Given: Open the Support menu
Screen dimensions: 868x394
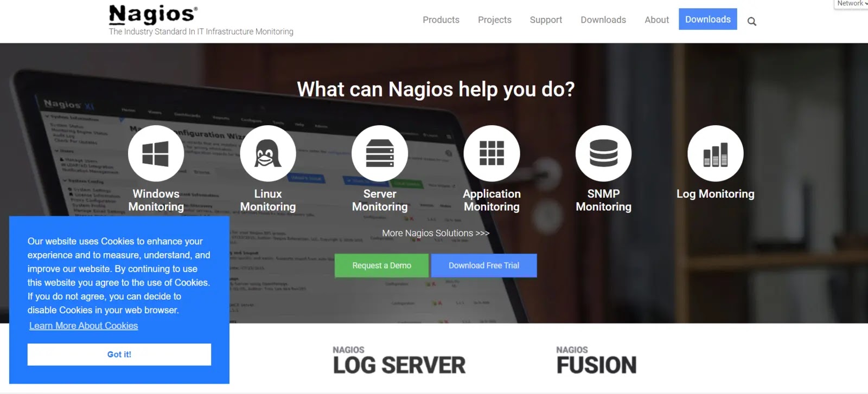Looking at the screenshot, I should [546, 20].
